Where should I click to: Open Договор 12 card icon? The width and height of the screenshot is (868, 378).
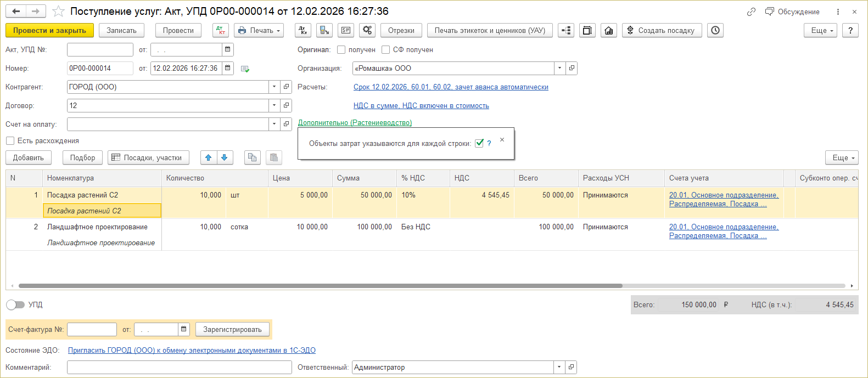click(x=286, y=105)
